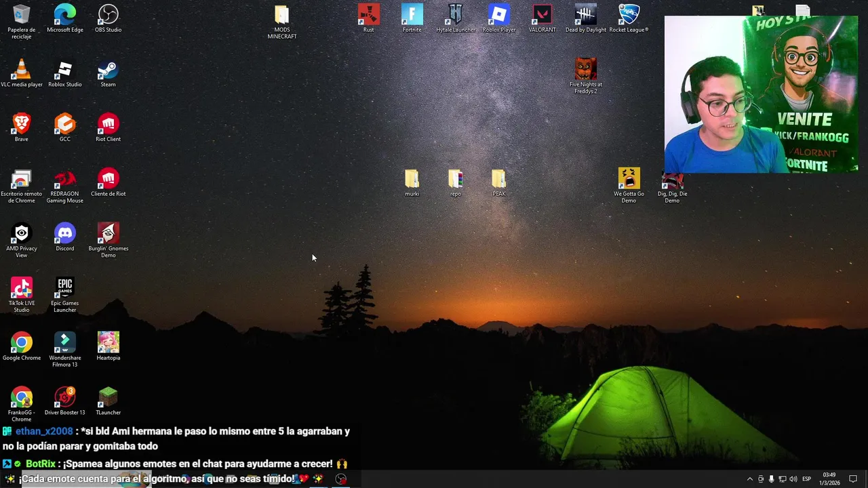Select the Rust game shortcut

369,18
